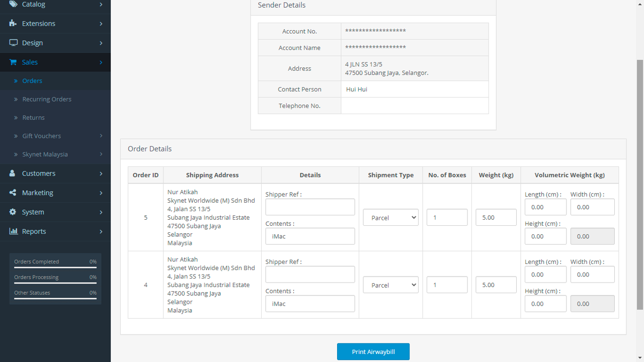The image size is (644, 362).
Task: Click the Reports bar chart icon
Action: click(13, 231)
